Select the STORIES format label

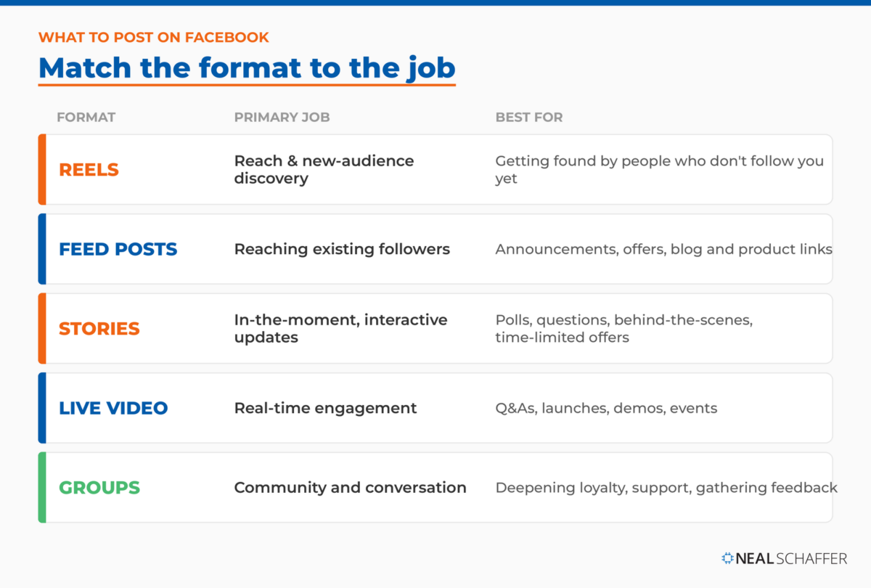coord(99,328)
